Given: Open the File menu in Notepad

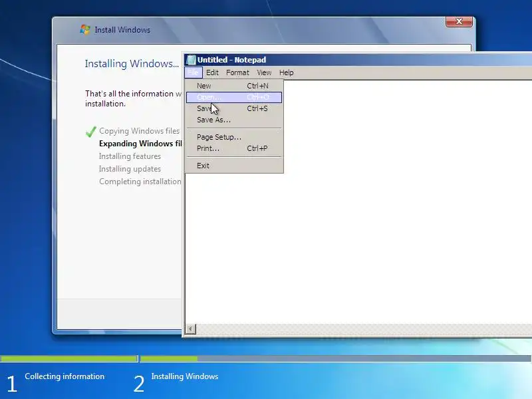Looking at the screenshot, I should [194, 72].
